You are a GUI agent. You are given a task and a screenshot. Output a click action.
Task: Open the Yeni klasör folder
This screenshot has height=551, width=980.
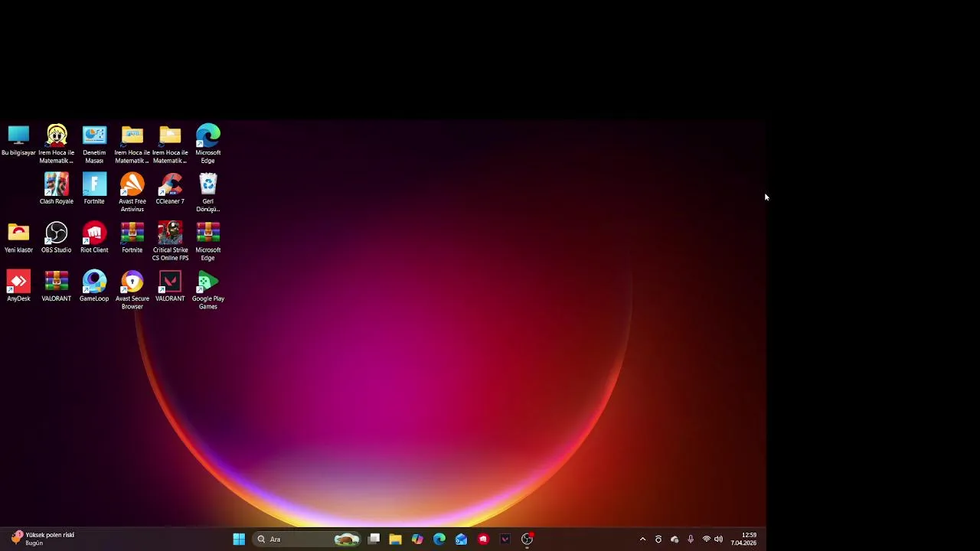(x=18, y=238)
